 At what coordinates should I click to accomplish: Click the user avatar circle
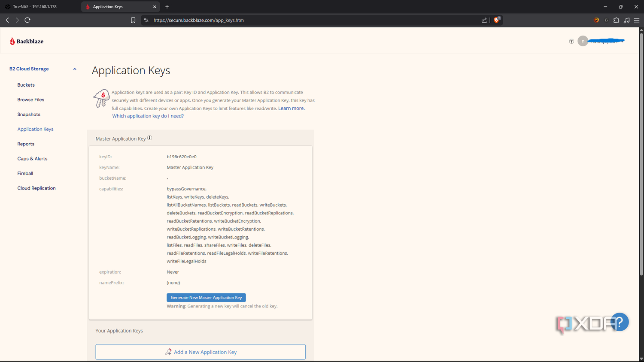click(583, 41)
